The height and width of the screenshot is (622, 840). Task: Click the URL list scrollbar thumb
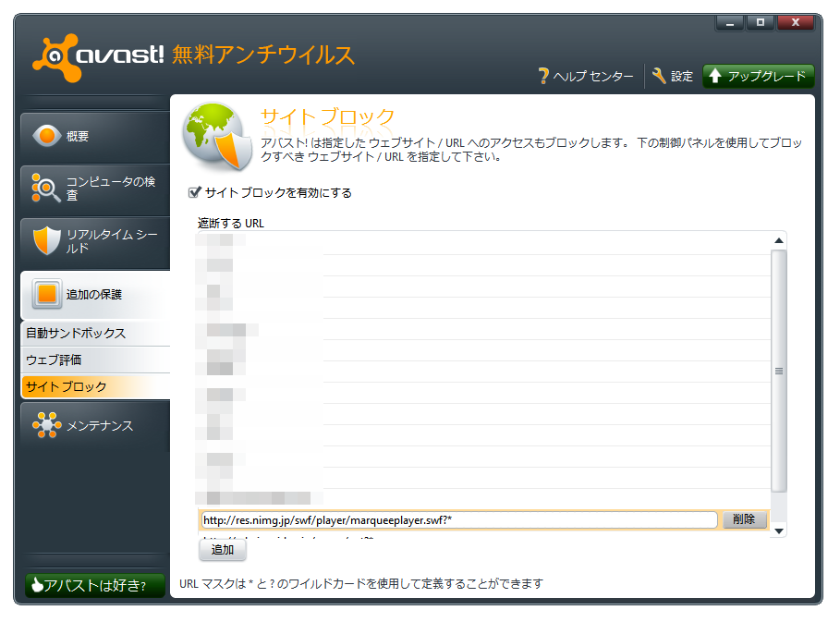(x=779, y=371)
